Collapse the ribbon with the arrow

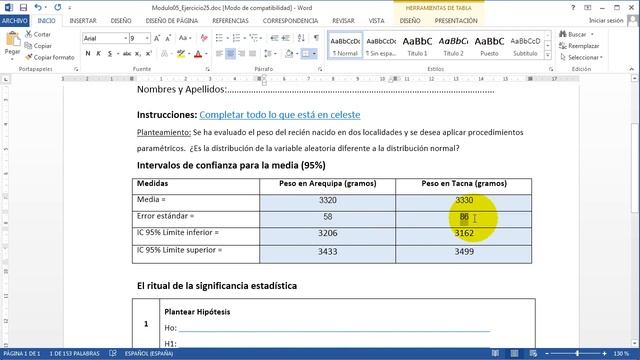point(631,69)
